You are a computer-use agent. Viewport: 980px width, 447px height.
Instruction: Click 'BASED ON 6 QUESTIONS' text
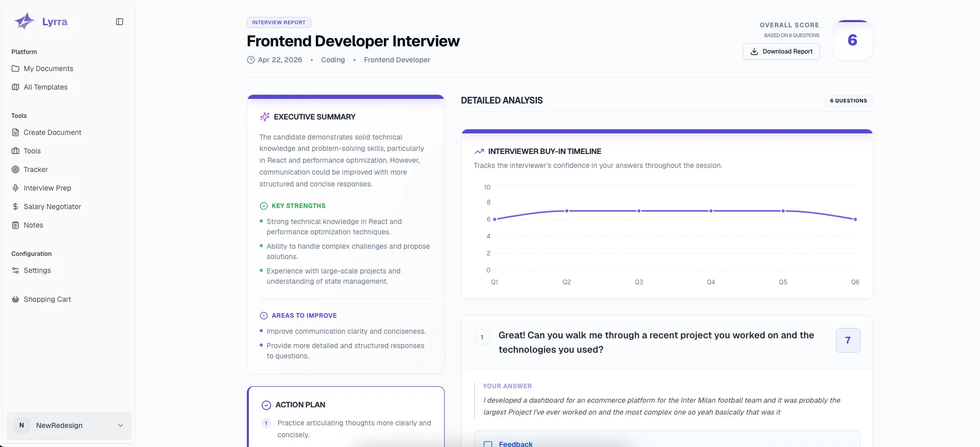[791, 36]
